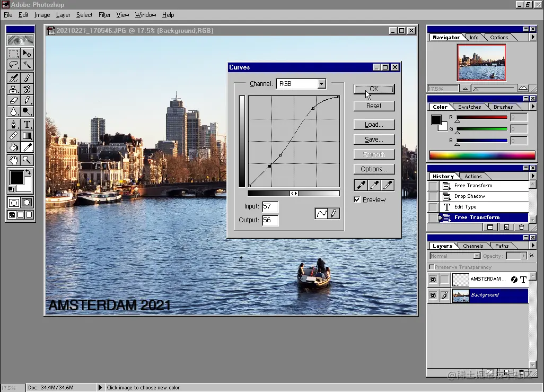This screenshot has height=392, width=544.
Task: Open the Layer menu
Action: click(x=63, y=15)
